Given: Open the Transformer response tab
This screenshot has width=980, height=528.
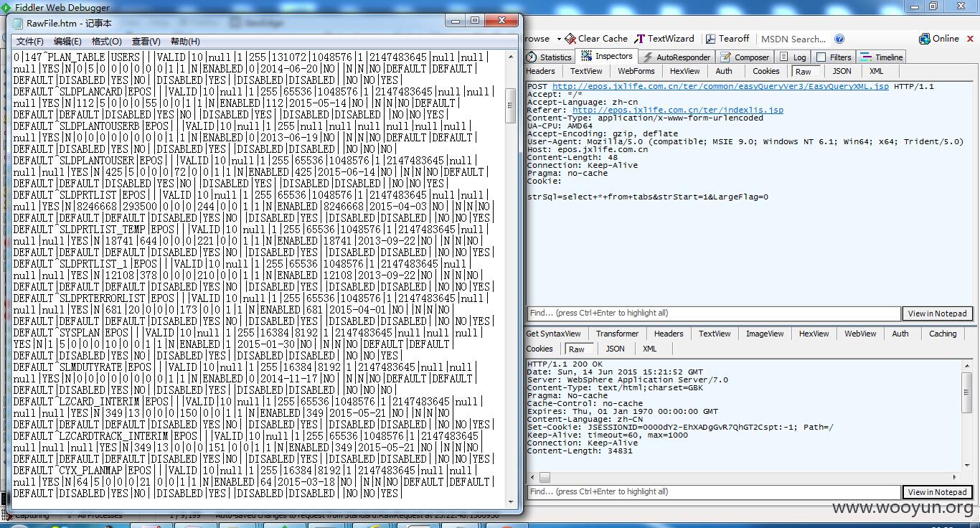Looking at the screenshot, I should (x=617, y=334).
